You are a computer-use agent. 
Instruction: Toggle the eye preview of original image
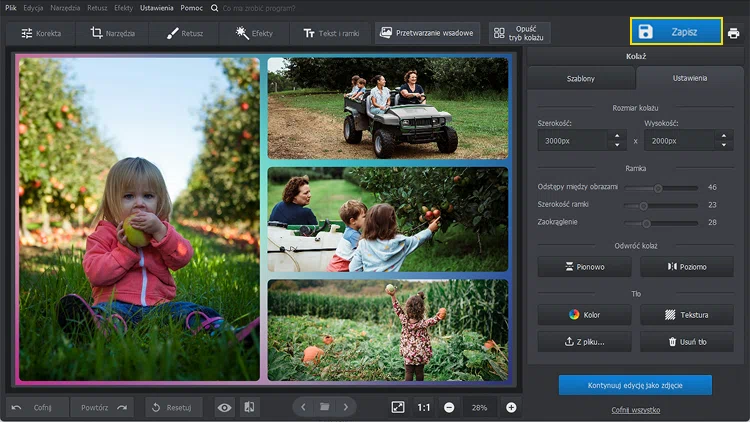pyautogui.click(x=224, y=407)
